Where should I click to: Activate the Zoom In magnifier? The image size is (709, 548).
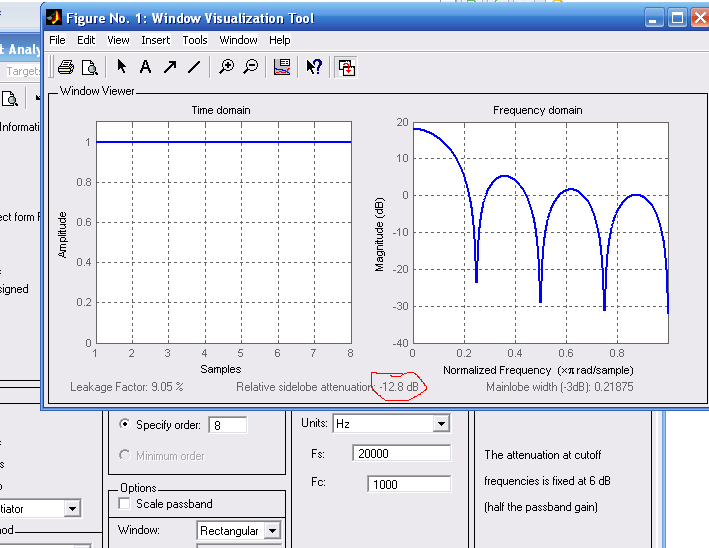coord(227,67)
